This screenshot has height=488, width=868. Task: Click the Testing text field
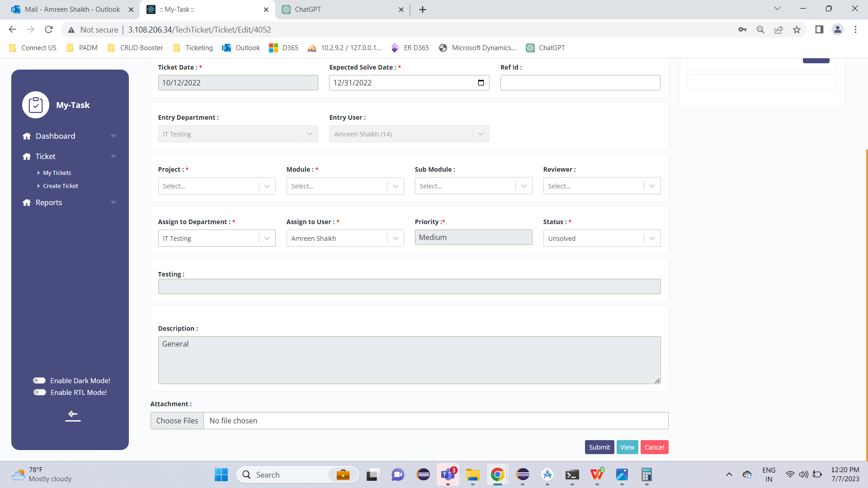point(409,286)
